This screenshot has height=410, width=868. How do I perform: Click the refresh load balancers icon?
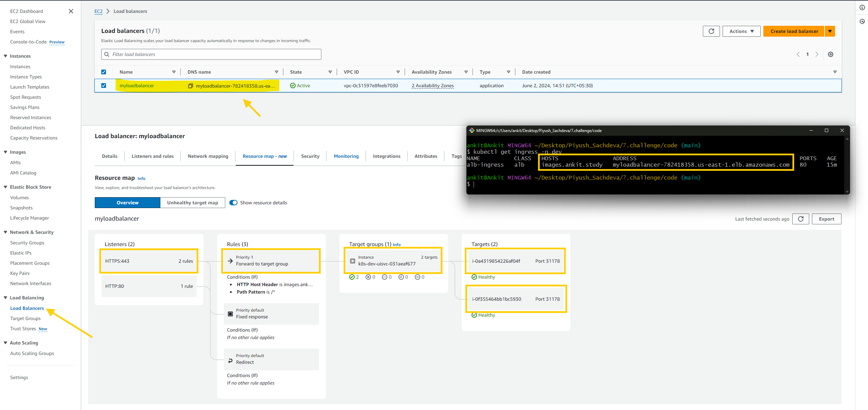pos(712,31)
